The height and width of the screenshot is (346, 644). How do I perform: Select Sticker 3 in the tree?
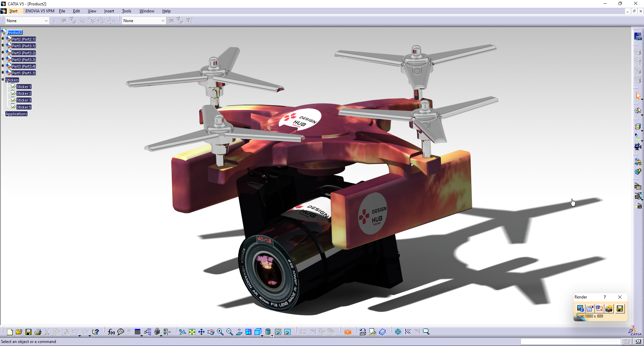tap(24, 100)
